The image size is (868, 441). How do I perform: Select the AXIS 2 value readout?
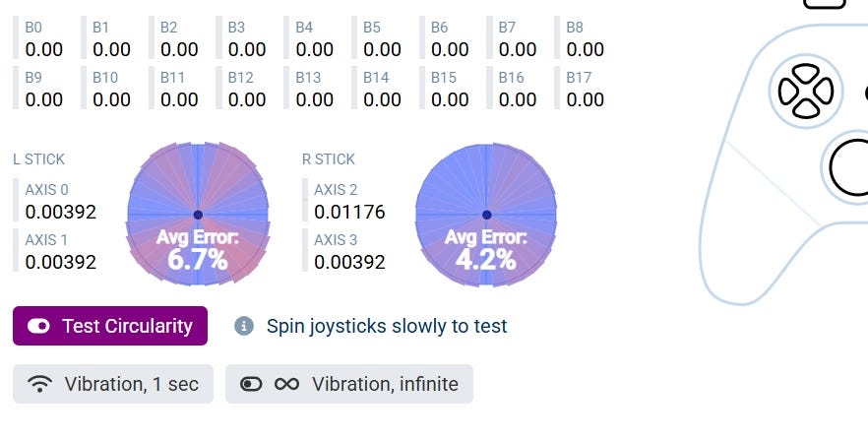[349, 211]
